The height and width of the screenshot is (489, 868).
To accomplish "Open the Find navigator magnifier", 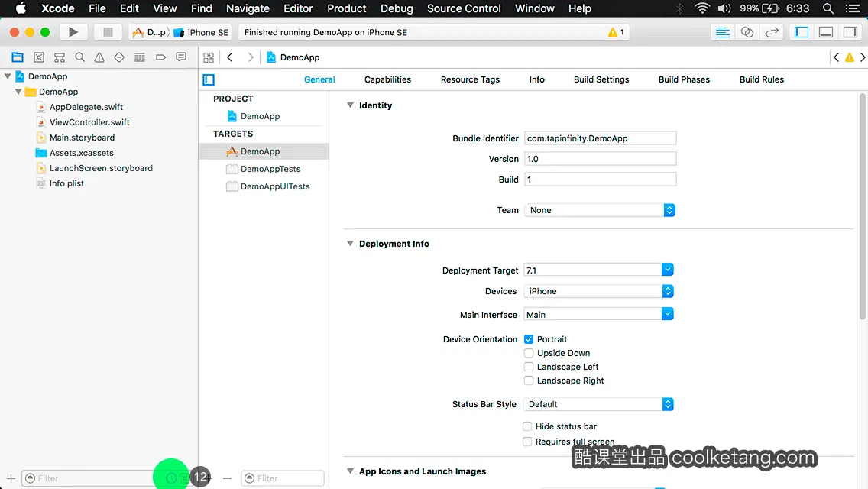I will click(79, 57).
